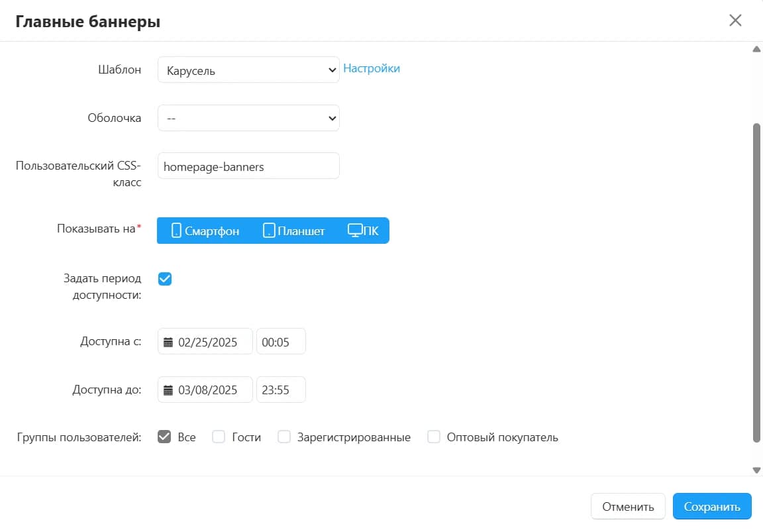Click the Отменить button
Image resolution: width=763 pixels, height=532 pixels.
tap(628, 507)
